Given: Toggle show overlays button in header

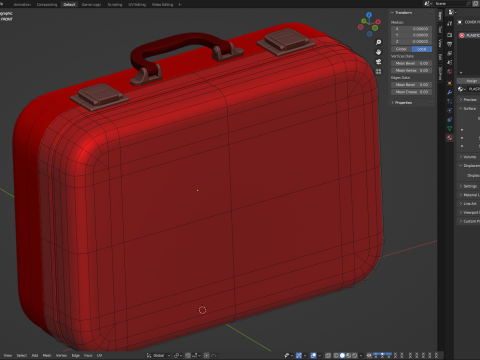Looking at the screenshot, I should 313,356.
